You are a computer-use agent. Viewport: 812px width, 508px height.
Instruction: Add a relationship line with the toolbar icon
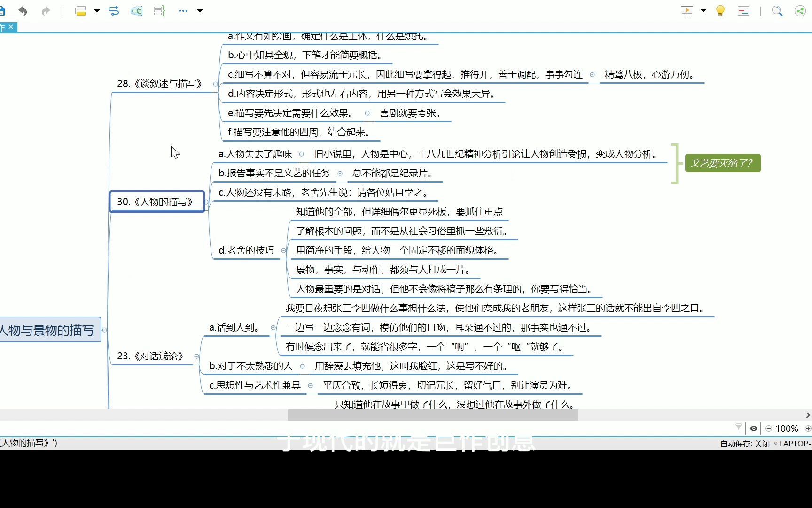(x=114, y=10)
